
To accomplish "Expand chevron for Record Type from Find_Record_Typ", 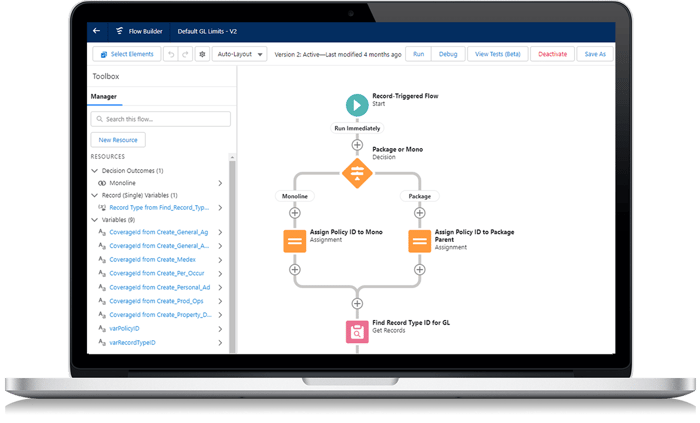I will (220, 207).
